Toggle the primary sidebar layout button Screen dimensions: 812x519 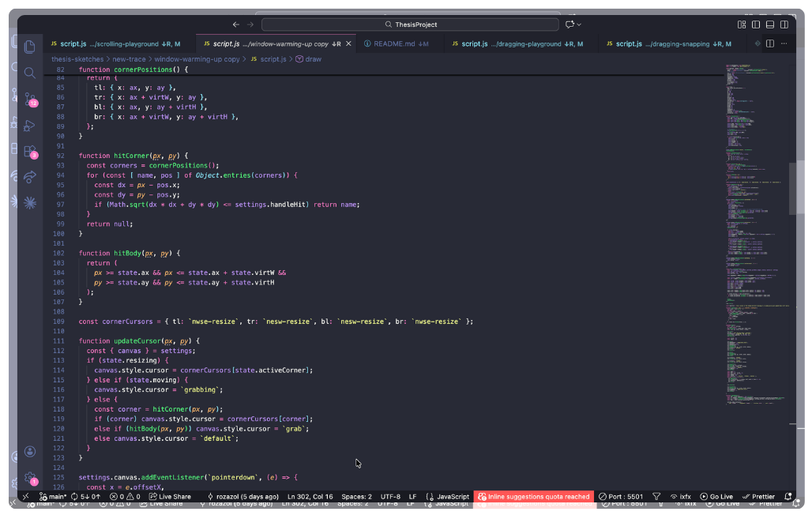(x=755, y=24)
